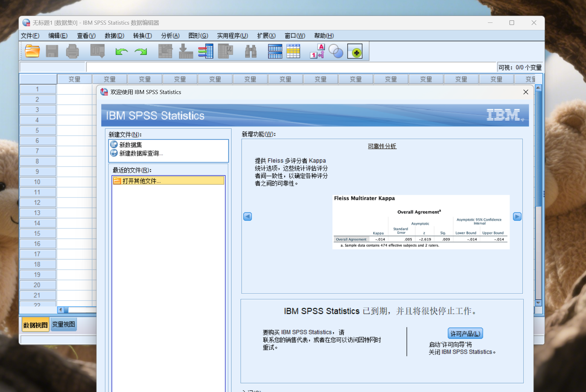Click the Insert variable icon

click(x=293, y=51)
